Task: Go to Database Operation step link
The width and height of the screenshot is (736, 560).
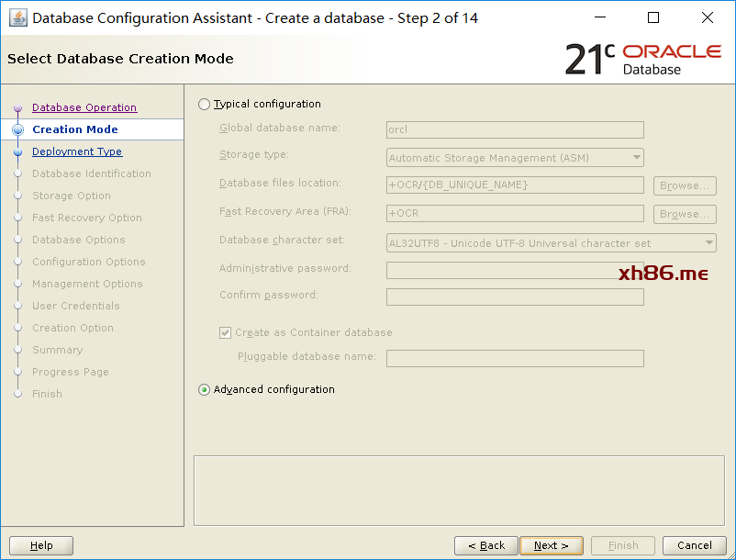Action: tap(84, 107)
